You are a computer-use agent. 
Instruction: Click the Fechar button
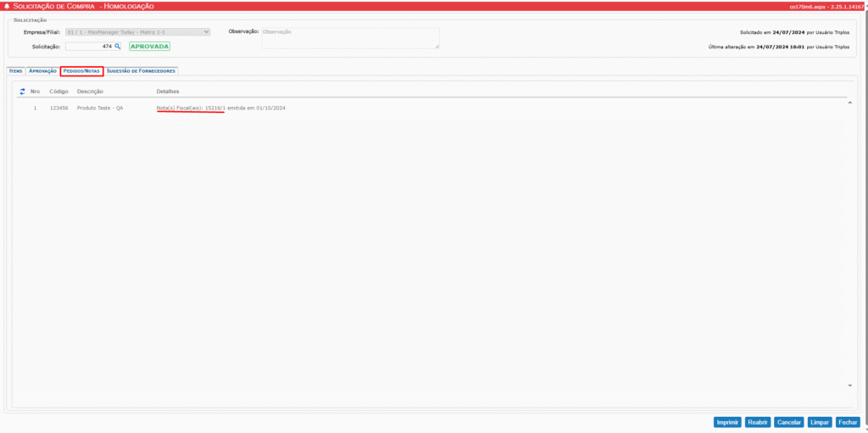[x=847, y=422]
